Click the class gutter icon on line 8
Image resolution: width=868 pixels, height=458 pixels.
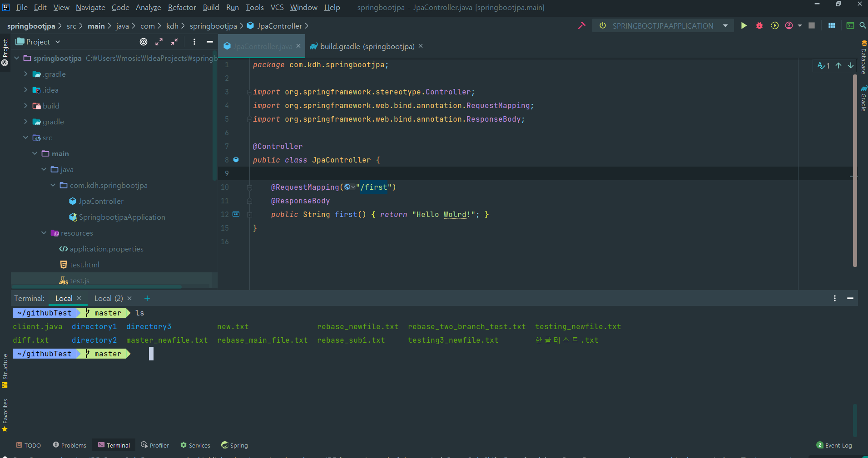236,160
